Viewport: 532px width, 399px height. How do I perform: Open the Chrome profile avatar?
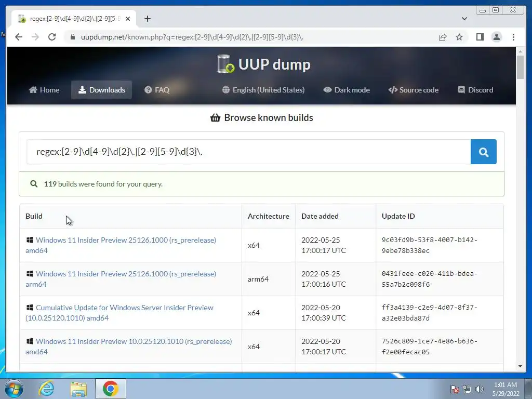[496, 37]
